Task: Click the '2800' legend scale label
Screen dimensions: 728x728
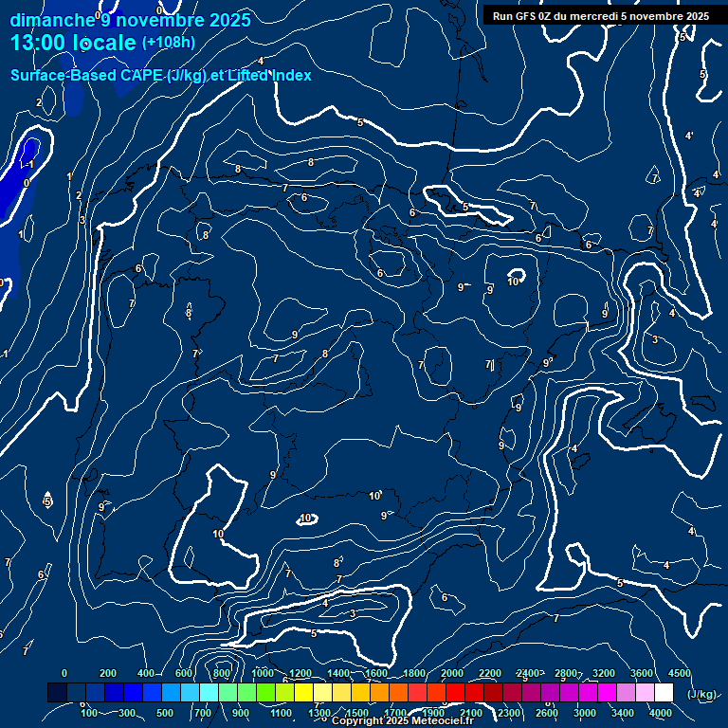Action: click(x=566, y=673)
